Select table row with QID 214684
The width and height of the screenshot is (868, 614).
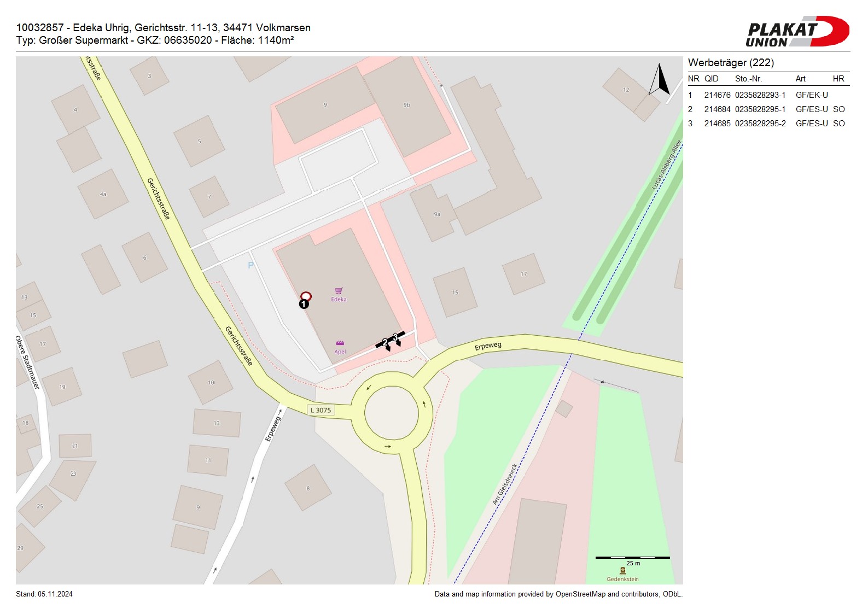768,109
